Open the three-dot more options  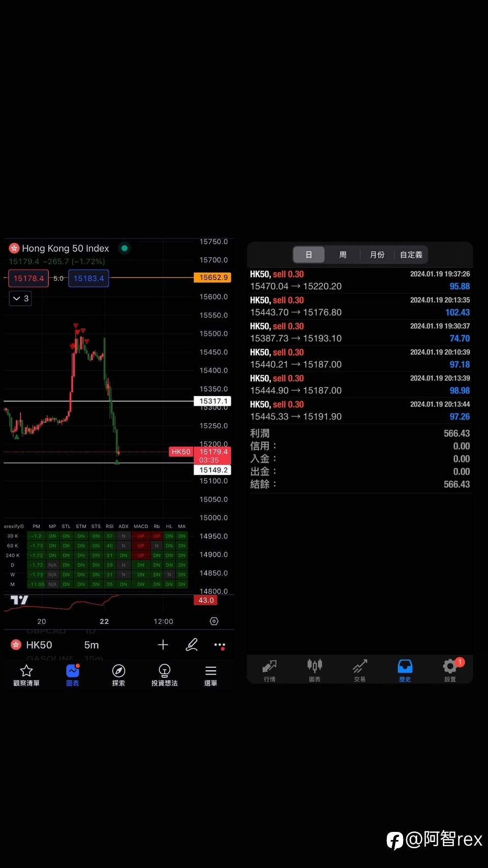[x=220, y=645]
